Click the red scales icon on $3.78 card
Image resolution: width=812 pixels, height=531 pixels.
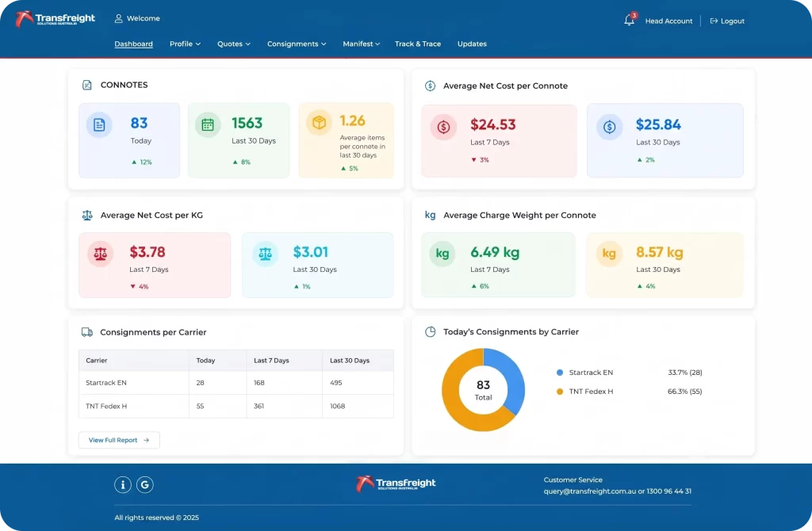coord(100,254)
